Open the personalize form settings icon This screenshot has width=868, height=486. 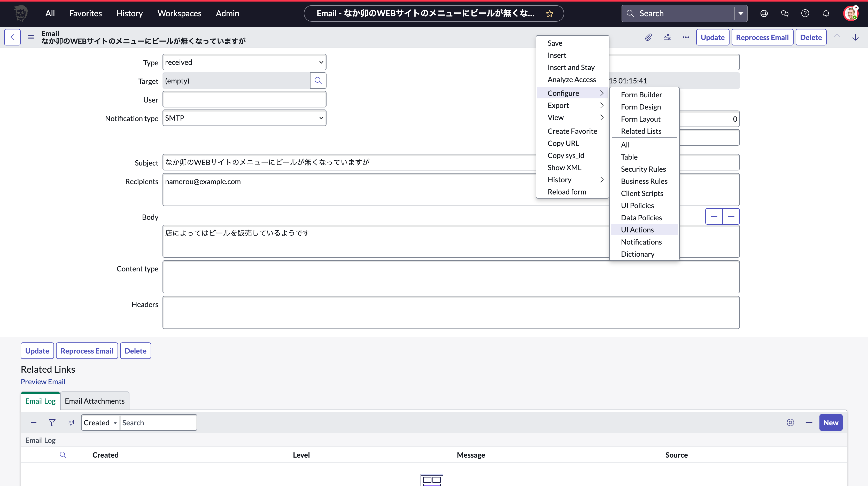(667, 37)
